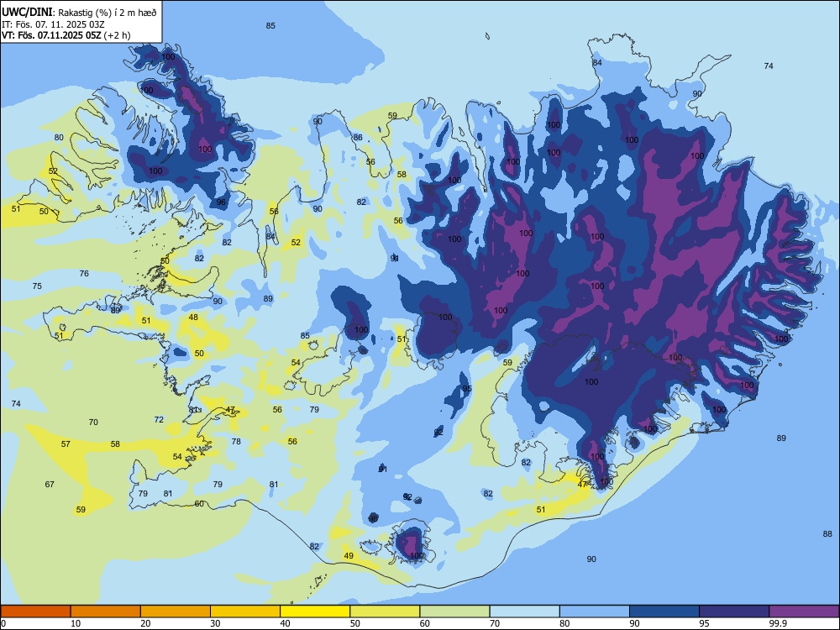Viewport: 840px width, 630px height.
Task: Click the '96' humidity value on the map
Action: (221, 202)
